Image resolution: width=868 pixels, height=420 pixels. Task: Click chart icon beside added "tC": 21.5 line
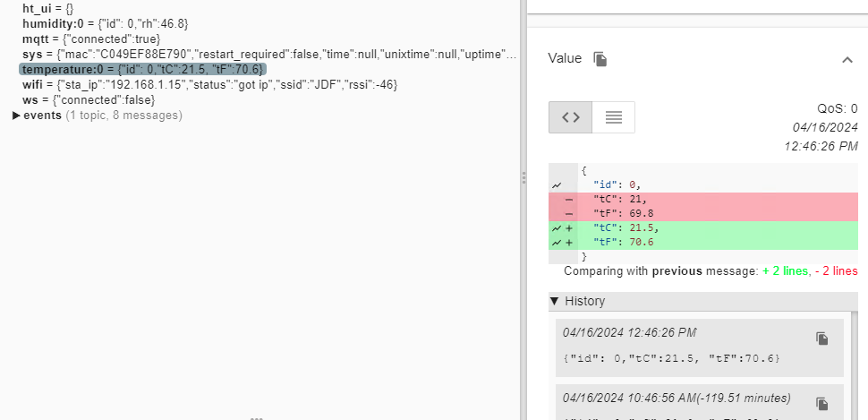[557, 227]
